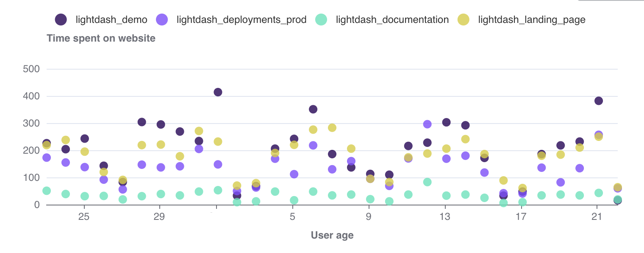Viewport: 644px width, 253px height.
Task: Click the highest purple deployments_prod point near 300
Action: (x=427, y=124)
